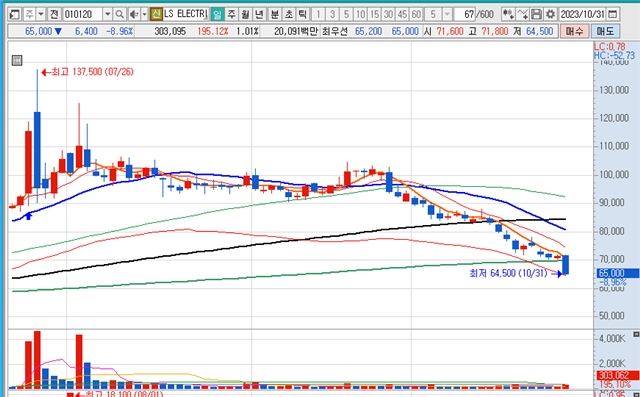This screenshot has height=397, width=640.
Task: Click the best ask price 65,200
Action: 369,31
